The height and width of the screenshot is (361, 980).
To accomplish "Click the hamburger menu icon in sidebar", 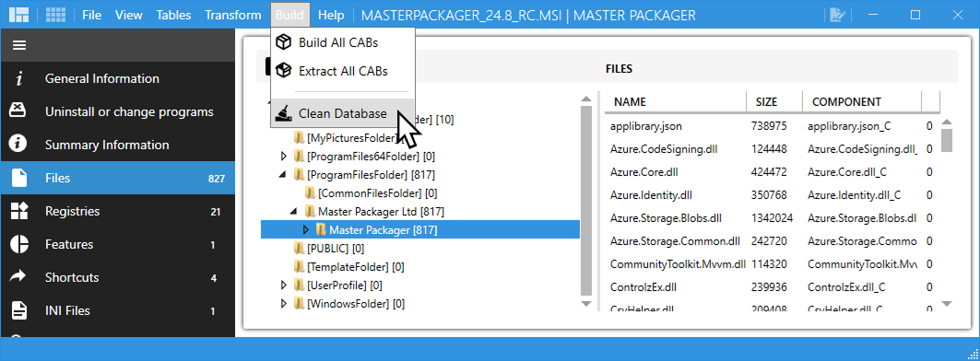I will click(x=19, y=46).
